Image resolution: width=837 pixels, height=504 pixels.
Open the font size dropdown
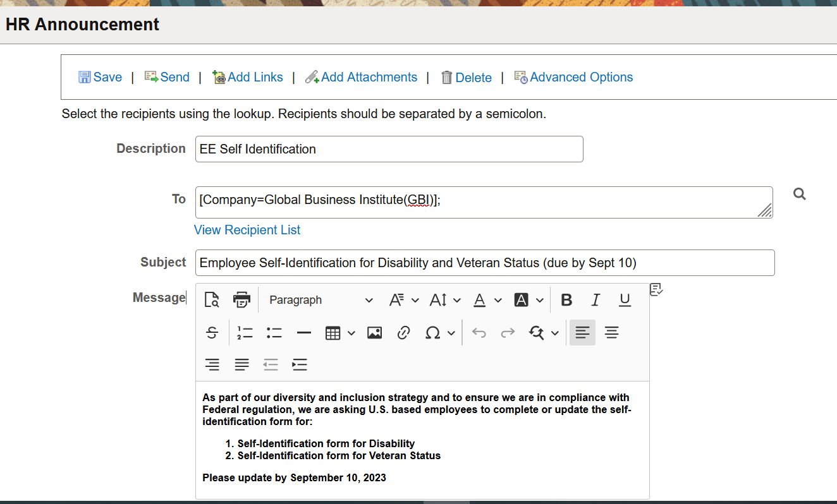pyautogui.click(x=445, y=300)
